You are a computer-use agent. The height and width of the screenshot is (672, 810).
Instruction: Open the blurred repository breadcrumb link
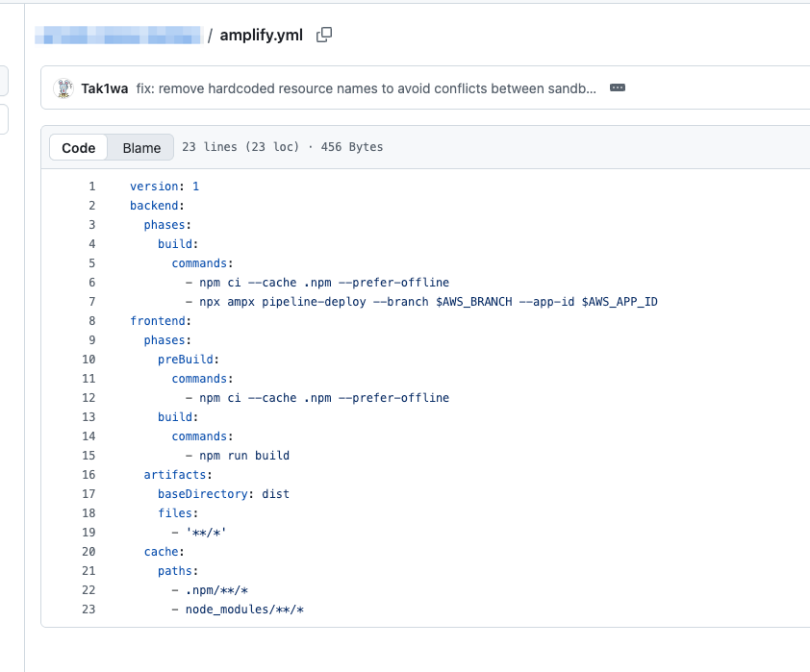click(119, 36)
